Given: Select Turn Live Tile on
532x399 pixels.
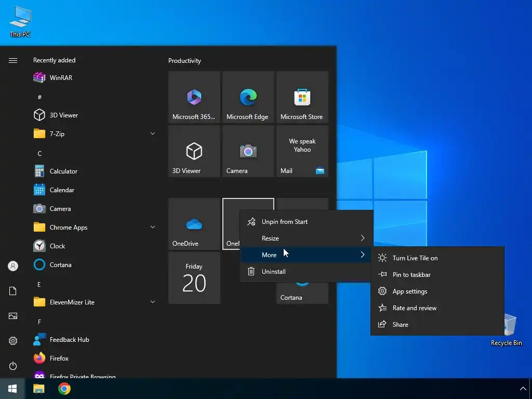Looking at the screenshot, I should pos(437,258).
